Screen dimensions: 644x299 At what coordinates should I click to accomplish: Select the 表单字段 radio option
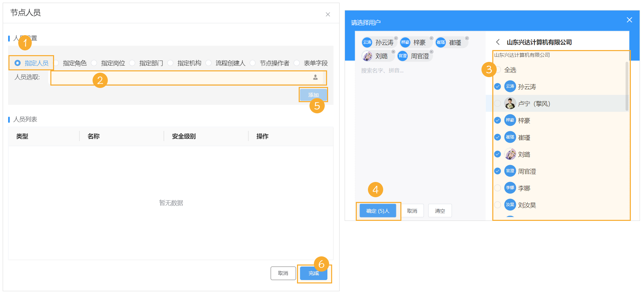pyautogui.click(x=297, y=63)
